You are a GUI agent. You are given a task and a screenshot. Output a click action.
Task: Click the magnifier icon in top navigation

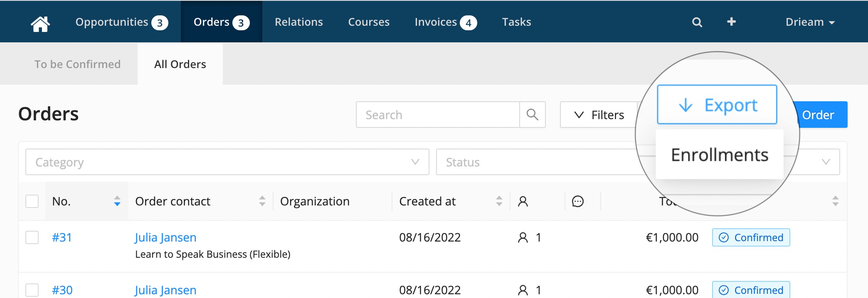click(697, 22)
